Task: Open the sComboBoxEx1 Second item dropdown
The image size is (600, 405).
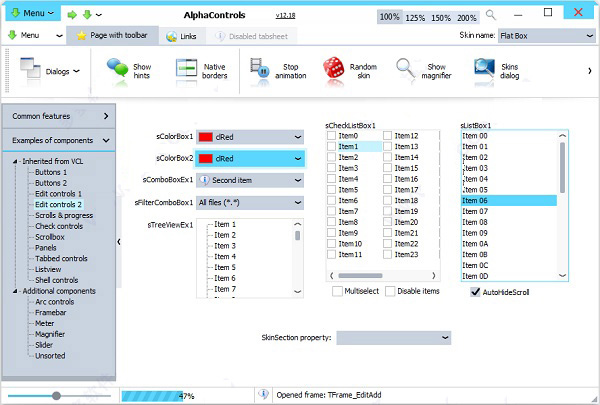Action: point(250,180)
